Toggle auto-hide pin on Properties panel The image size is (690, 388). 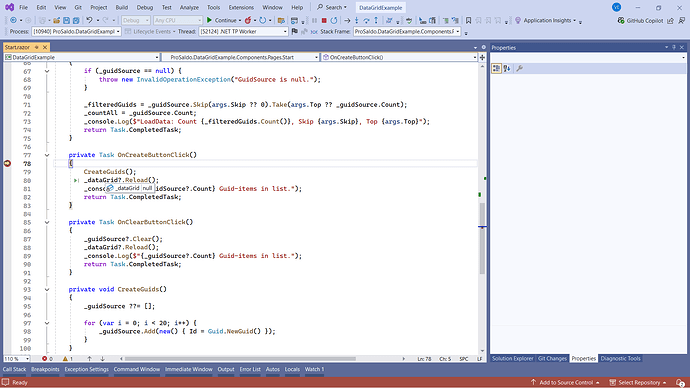pyautogui.click(x=674, y=47)
